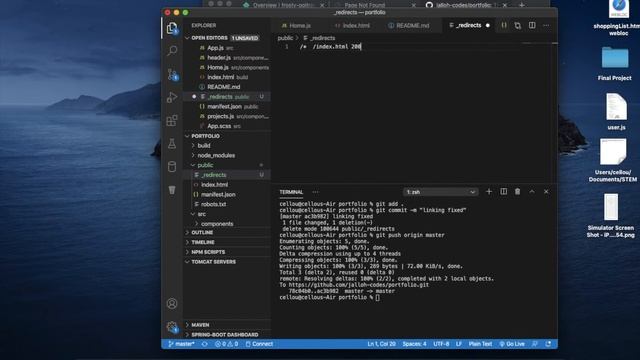Open the terminal shell dropdown 1: zsh
The height and width of the screenshot is (360, 640).
click(x=440, y=192)
